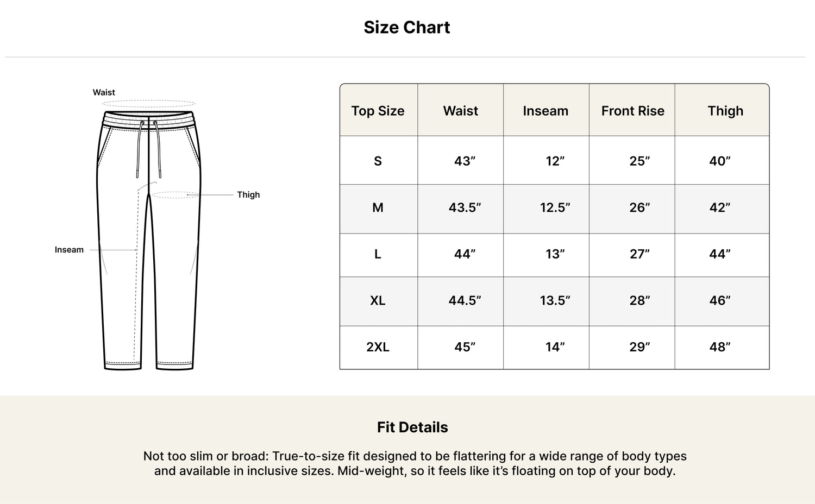Choose the 2XL size row label
This screenshot has height=504, width=815.
(378, 347)
